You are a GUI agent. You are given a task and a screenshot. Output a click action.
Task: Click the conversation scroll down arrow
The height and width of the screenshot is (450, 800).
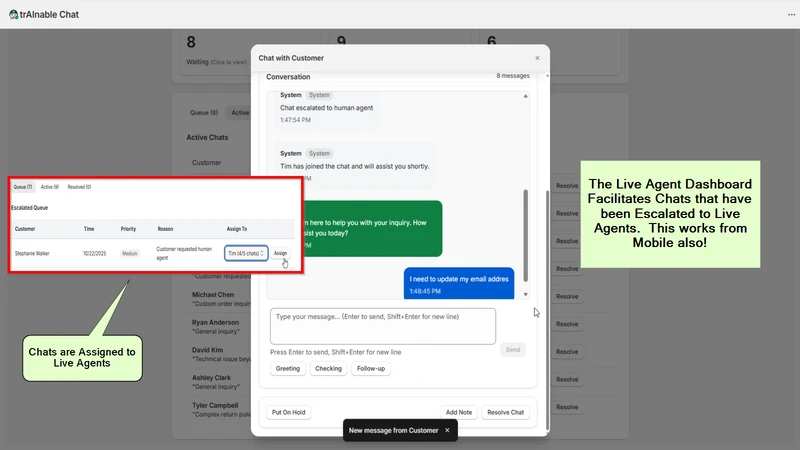[526, 294]
